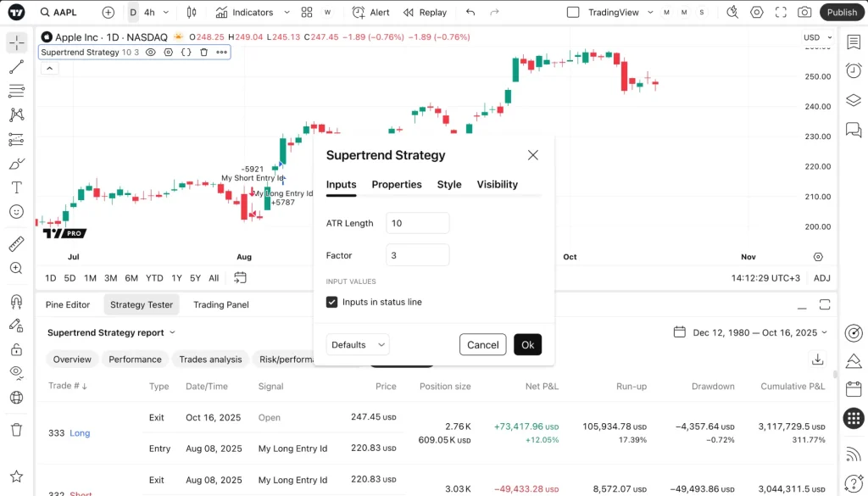Screen dimensions: 868x496
Task: Select the Trend Line drawing tool
Action: [x=15, y=65]
